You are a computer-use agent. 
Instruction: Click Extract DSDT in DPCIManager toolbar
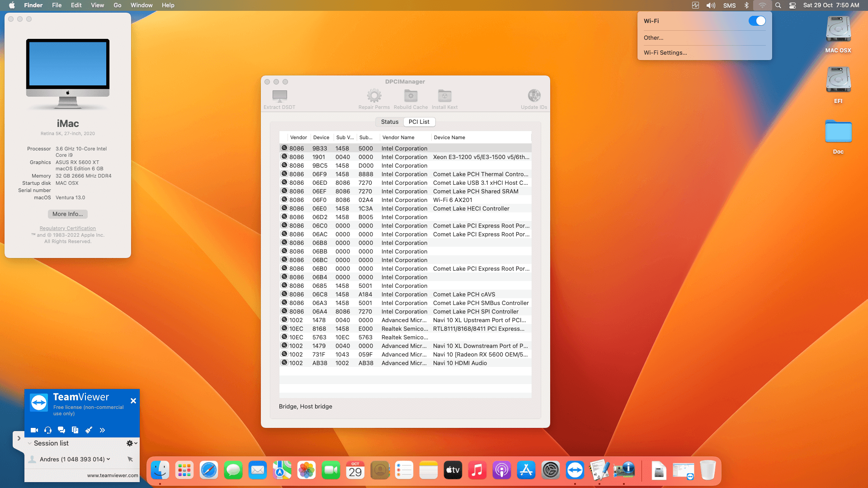coord(279,99)
